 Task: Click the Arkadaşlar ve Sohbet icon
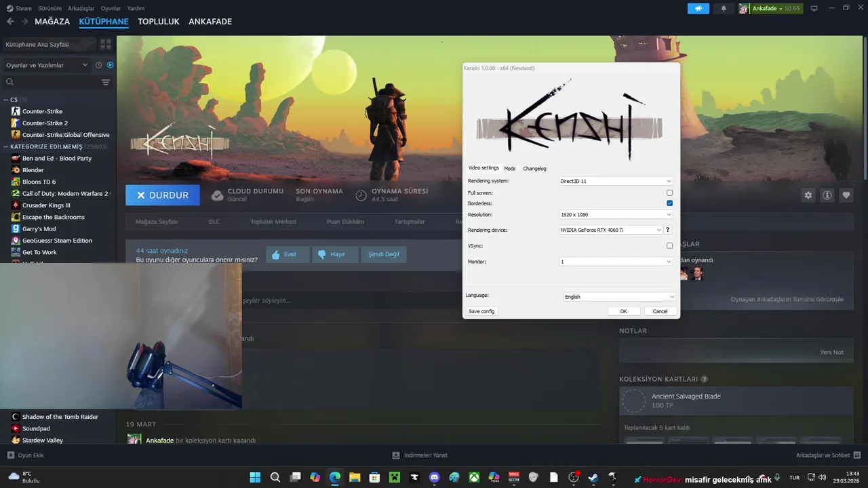tap(856, 455)
